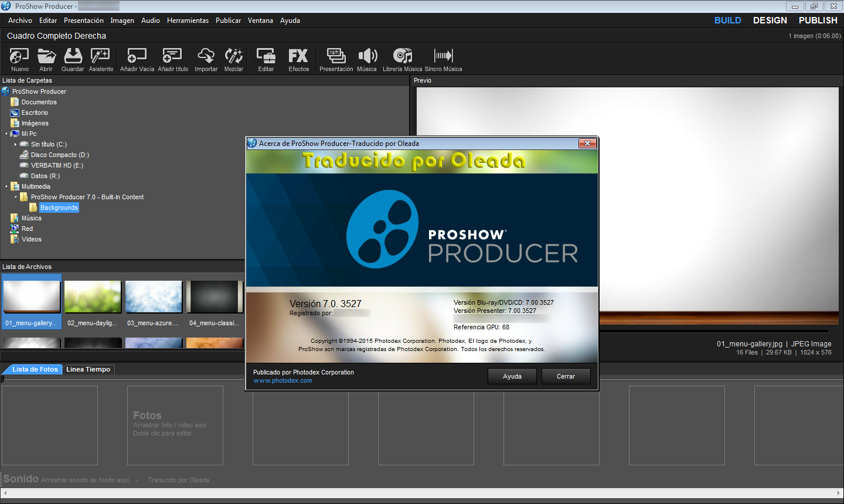Open the Efectos FX icon
The height and width of the screenshot is (504, 844).
[x=298, y=60]
